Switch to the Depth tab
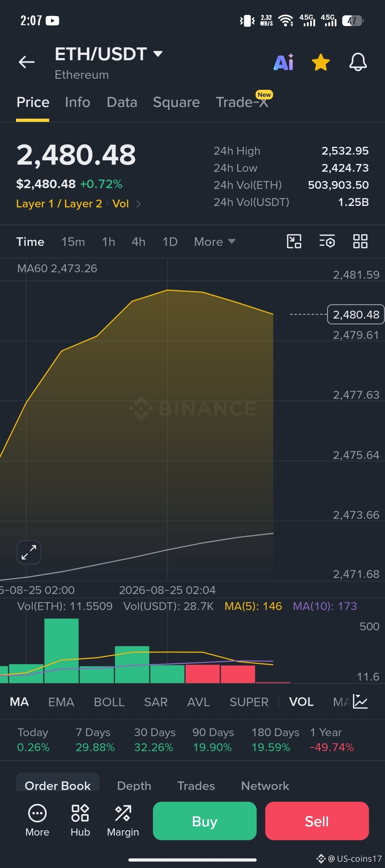This screenshot has height=868, width=385. point(134,786)
